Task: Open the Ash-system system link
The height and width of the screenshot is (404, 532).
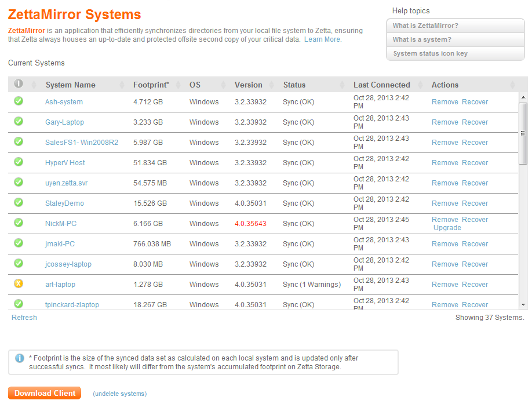Action: tap(64, 102)
